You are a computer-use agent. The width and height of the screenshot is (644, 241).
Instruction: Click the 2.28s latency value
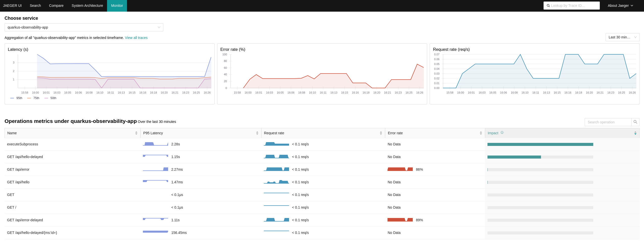[175, 144]
